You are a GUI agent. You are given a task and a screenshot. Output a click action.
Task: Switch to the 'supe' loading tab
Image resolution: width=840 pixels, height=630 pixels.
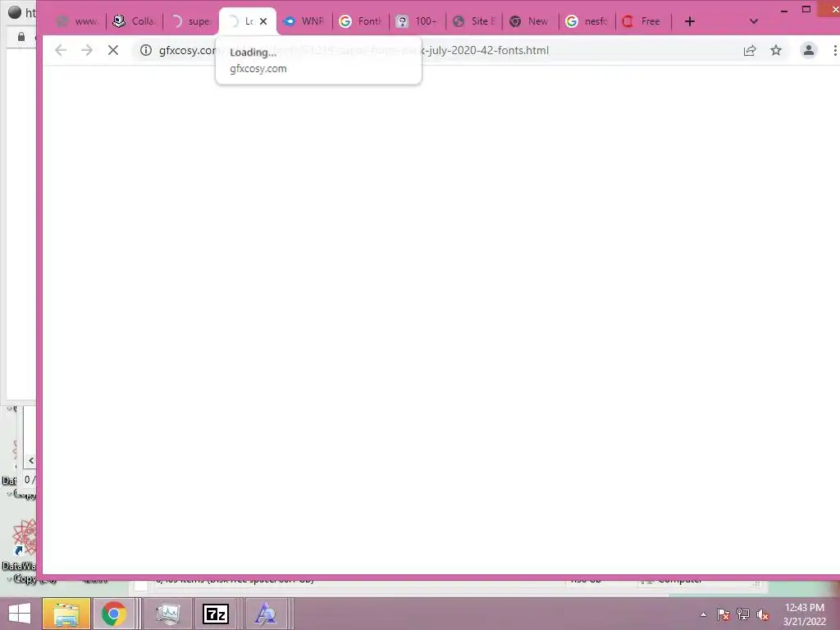(x=192, y=21)
